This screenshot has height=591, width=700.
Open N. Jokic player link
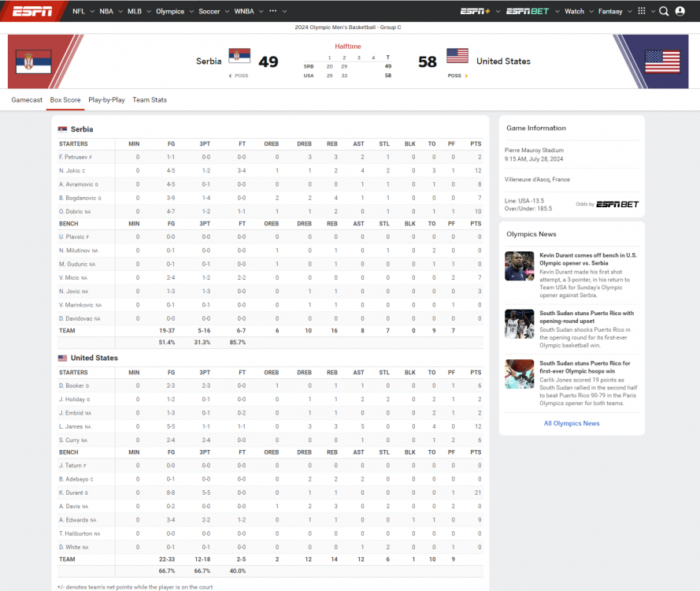[71, 171]
